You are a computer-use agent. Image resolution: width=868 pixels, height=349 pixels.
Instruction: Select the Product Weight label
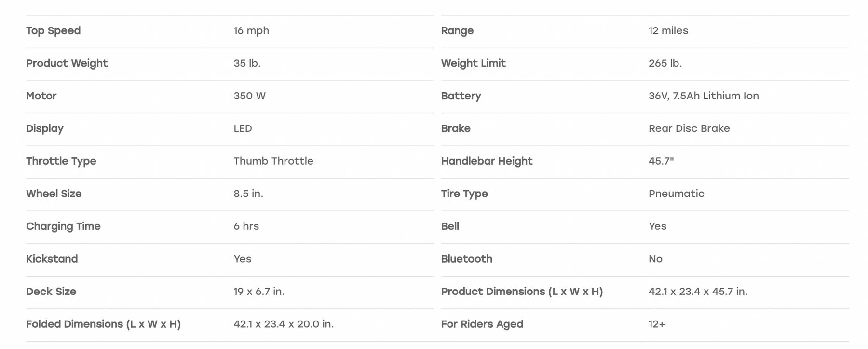tap(67, 63)
